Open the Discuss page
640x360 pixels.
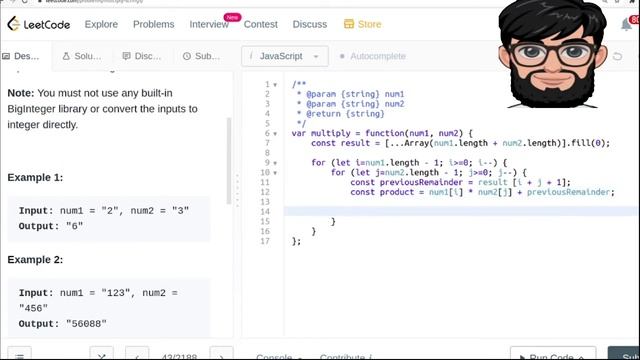coord(310,24)
